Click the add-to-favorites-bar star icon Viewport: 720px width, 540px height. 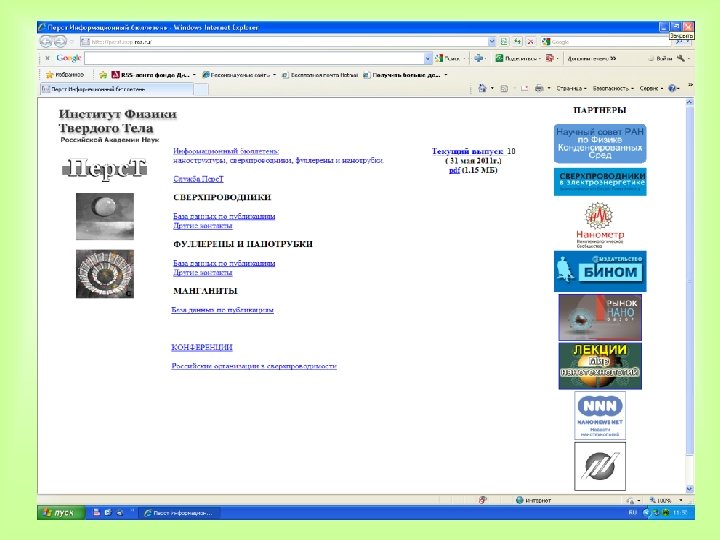pyautogui.click(x=103, y=74)
